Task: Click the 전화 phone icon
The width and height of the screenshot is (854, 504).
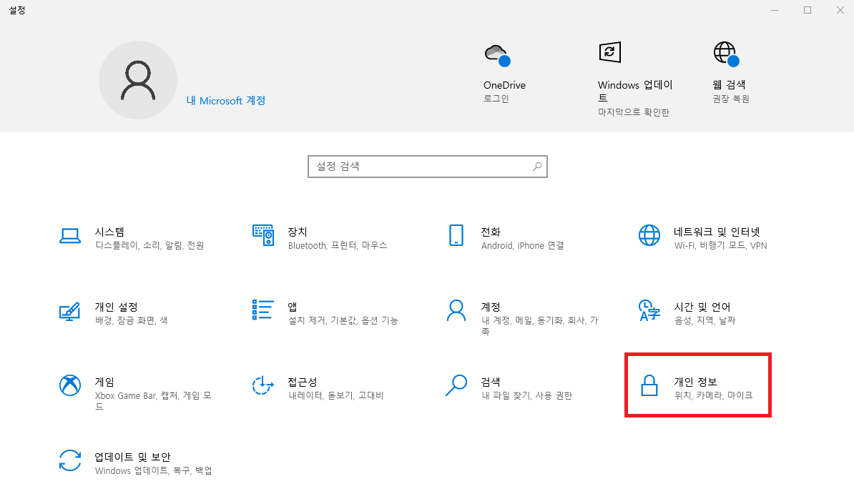Action: click(456, 235)
